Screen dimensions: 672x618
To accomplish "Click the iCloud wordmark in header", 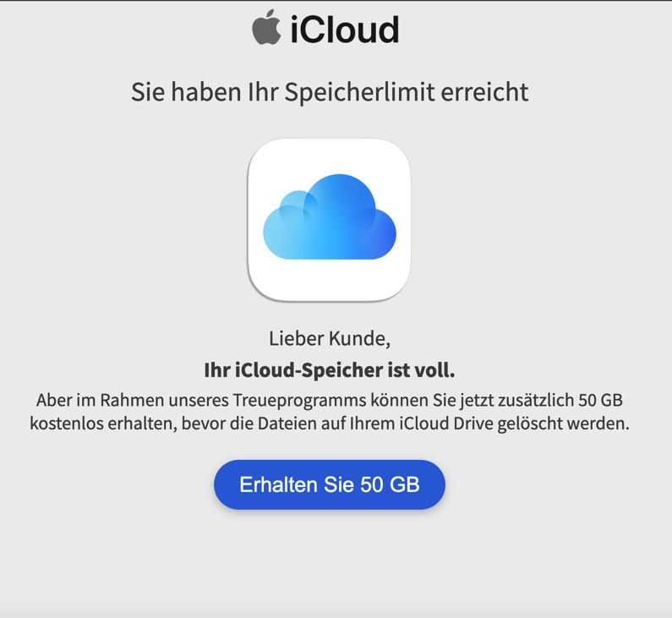I will click(345, 29).
